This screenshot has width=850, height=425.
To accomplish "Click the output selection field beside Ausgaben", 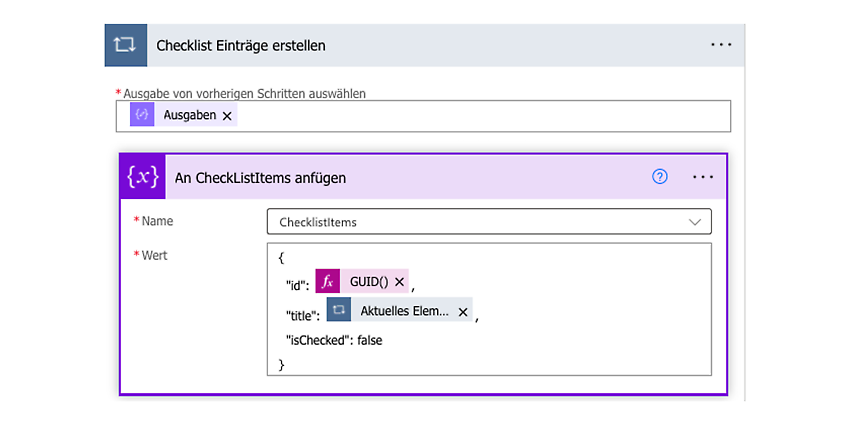I will [423, 116].
